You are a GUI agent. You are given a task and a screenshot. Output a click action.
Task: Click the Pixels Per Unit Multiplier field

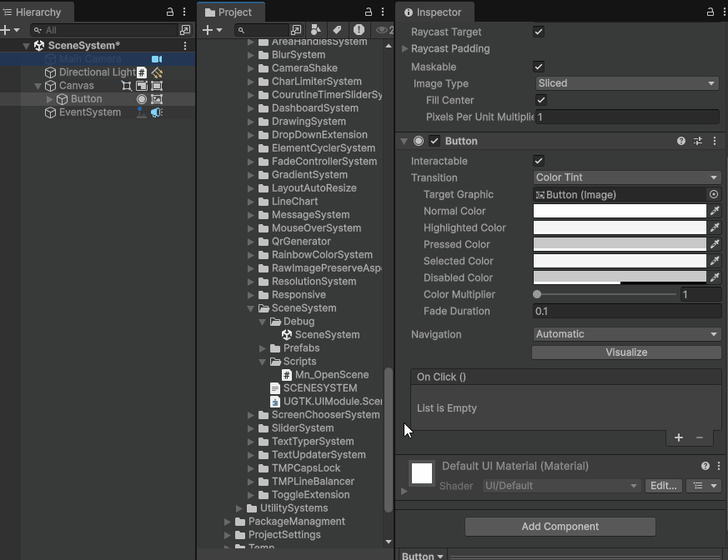point(627,117)
